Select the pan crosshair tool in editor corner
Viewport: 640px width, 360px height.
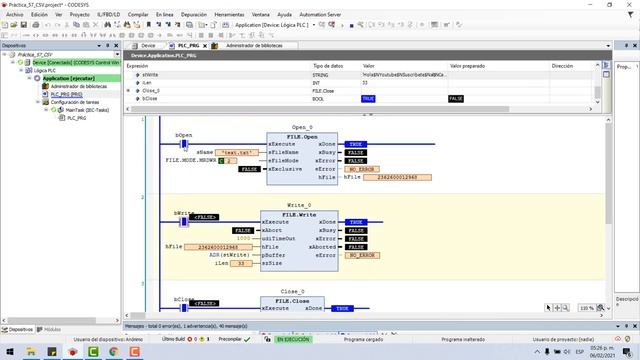coord(557,308)
